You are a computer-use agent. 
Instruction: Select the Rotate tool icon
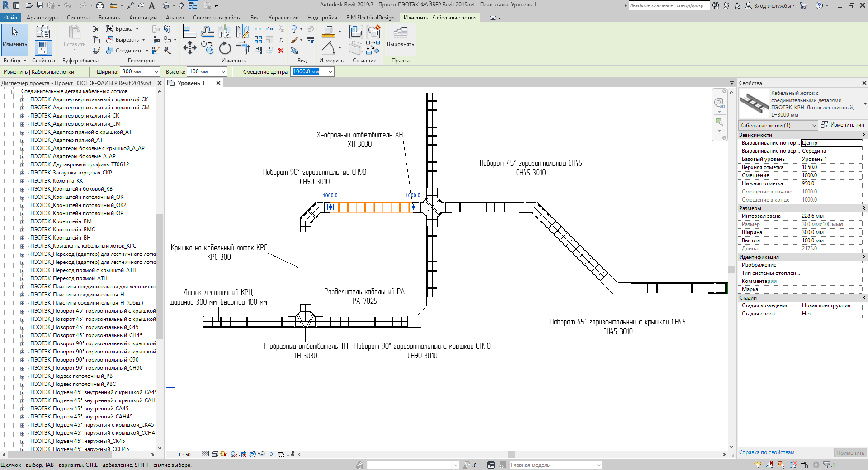[x=225, y=47]
